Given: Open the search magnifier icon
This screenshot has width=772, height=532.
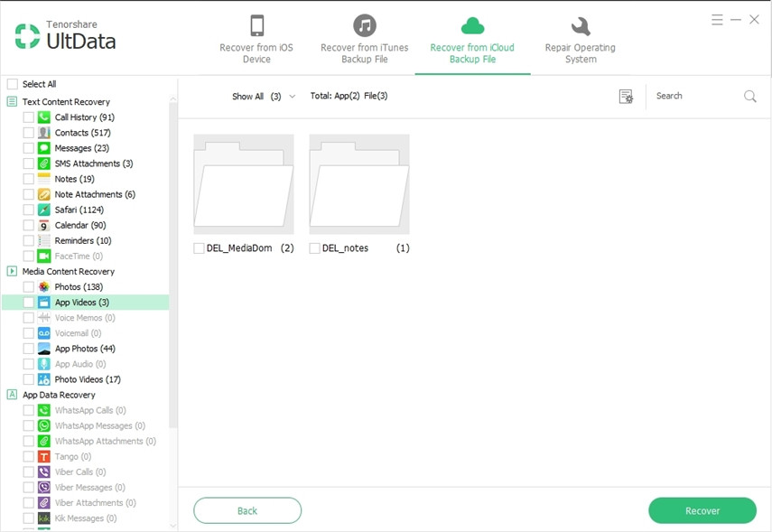Looking at the screenshot, I should tap(750, 96).
